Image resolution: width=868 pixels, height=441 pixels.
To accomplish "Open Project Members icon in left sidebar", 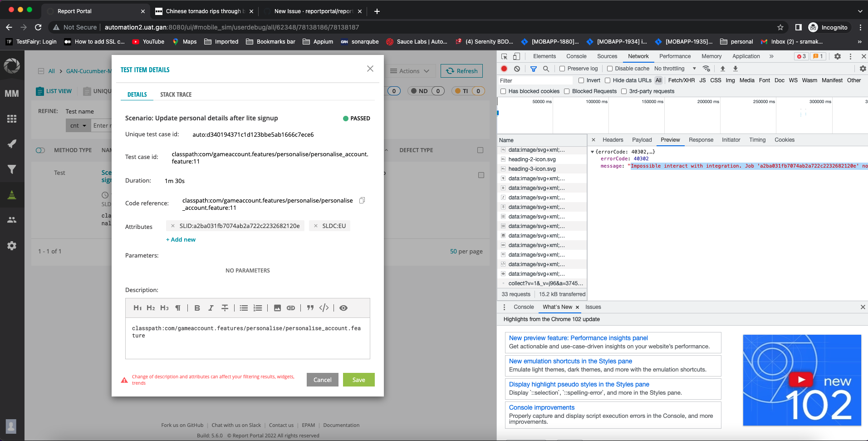I will click(x=12, y=220).
